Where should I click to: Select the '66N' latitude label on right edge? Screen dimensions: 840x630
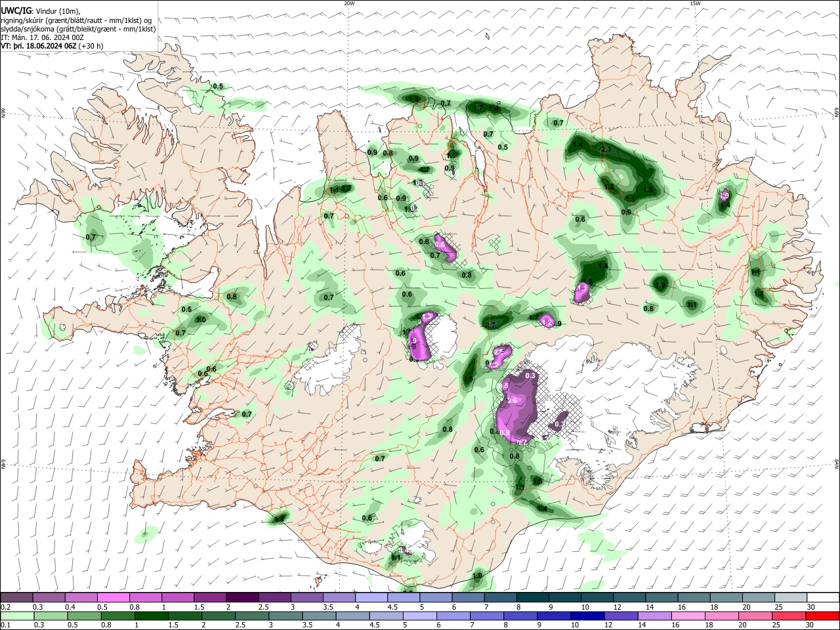tap(837, 114)
